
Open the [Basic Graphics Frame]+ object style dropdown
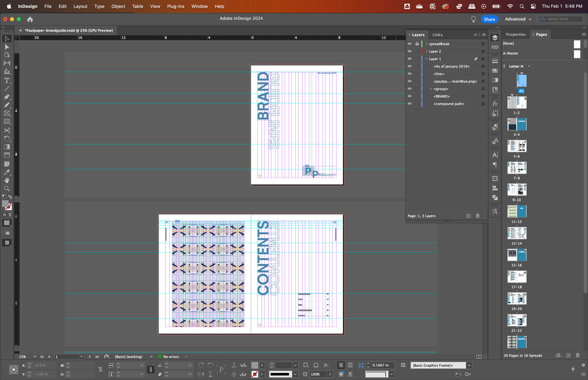pyautogui.click(x=469, y=365)
